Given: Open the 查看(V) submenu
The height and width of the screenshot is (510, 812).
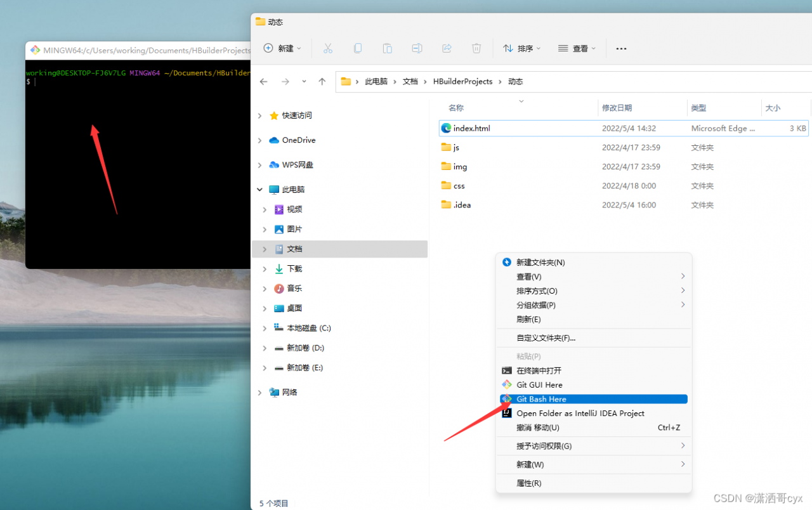Looking at the screenshot, I should 594,277.
